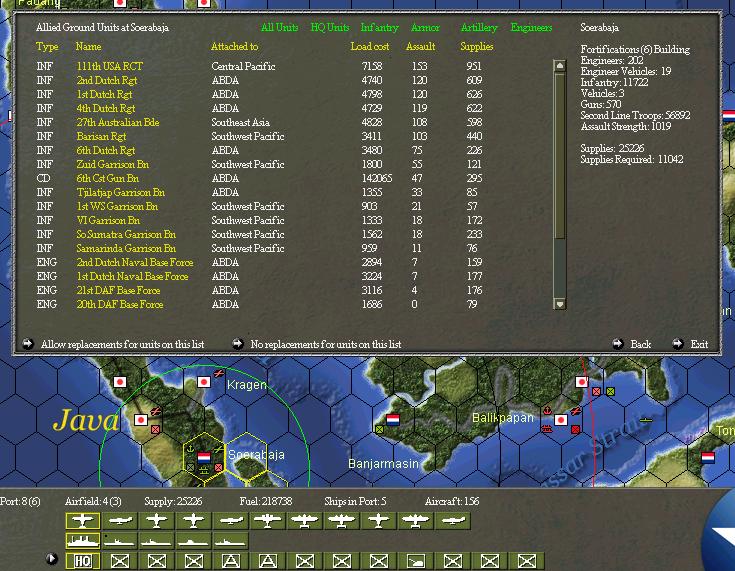The image size is (735, 571).
Task: Open the Barisan Rgt unit
Action: point(101,136)
